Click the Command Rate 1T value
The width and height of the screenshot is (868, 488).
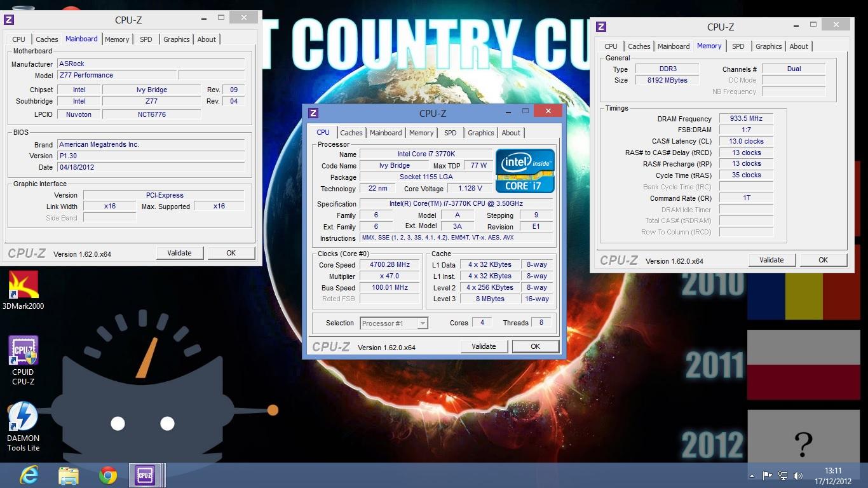746,198
